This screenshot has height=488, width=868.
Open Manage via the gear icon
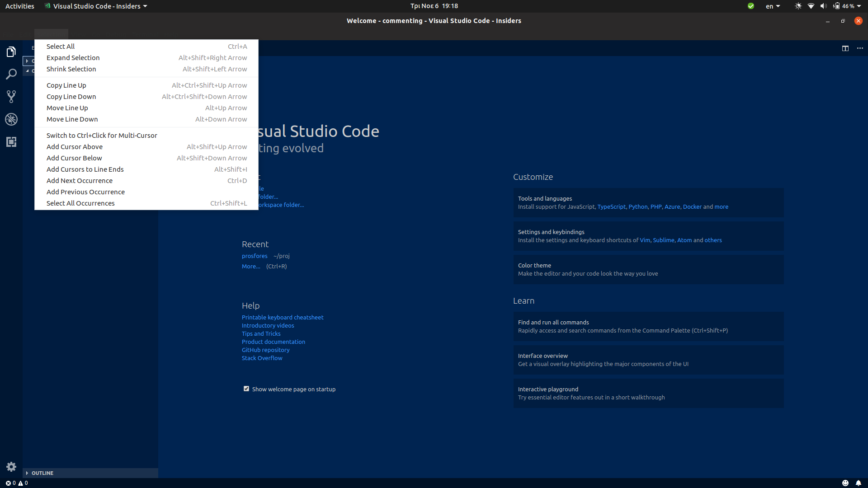coord(11,466)
